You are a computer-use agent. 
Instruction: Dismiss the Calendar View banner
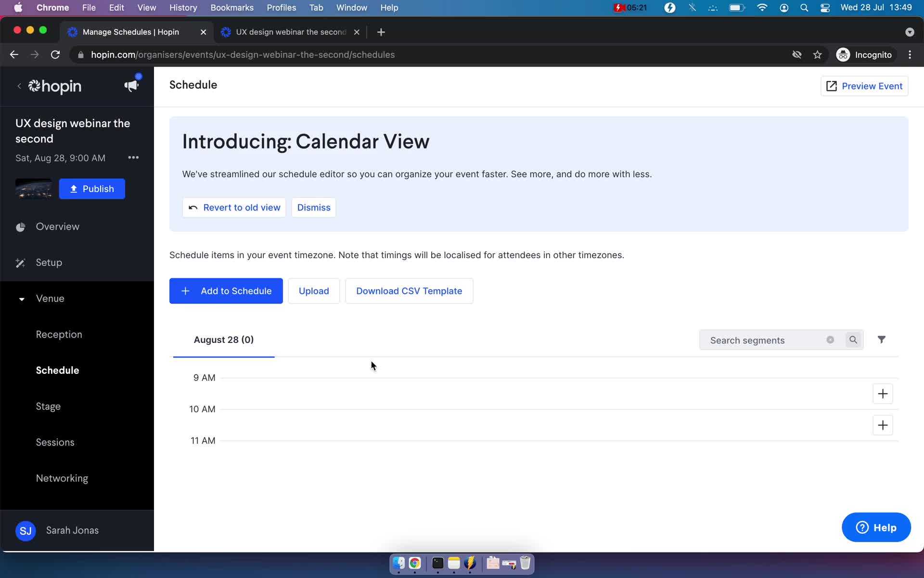click(314, 208)
